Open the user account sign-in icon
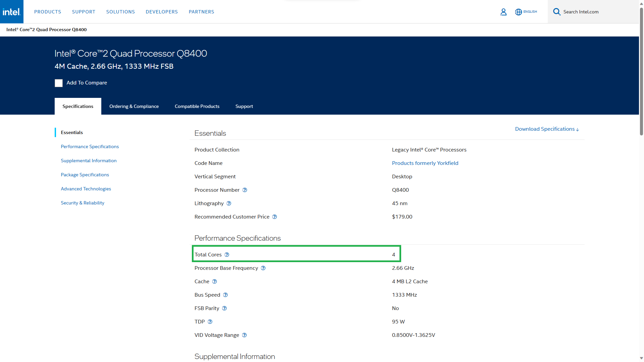The height and width of the screenshot is (362, 644). 503,12
